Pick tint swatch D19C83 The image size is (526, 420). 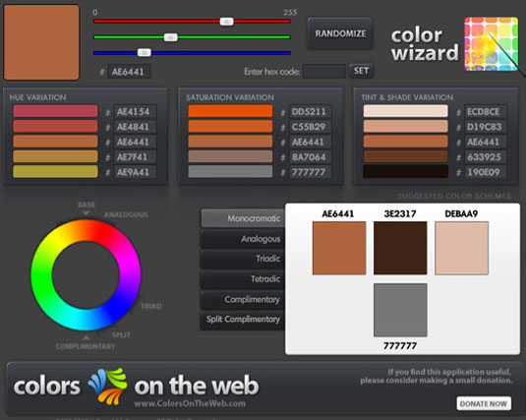406,126
